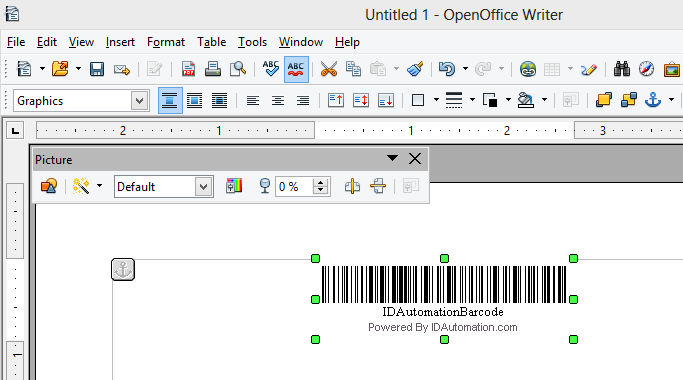Open Find & Replace binoculars icon

click(x=622, y=69)
